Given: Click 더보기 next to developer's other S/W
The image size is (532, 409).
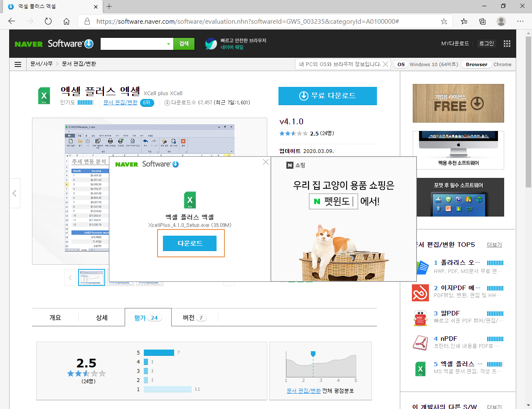Looking at the screenshot, I should click(x=494, y=407).
